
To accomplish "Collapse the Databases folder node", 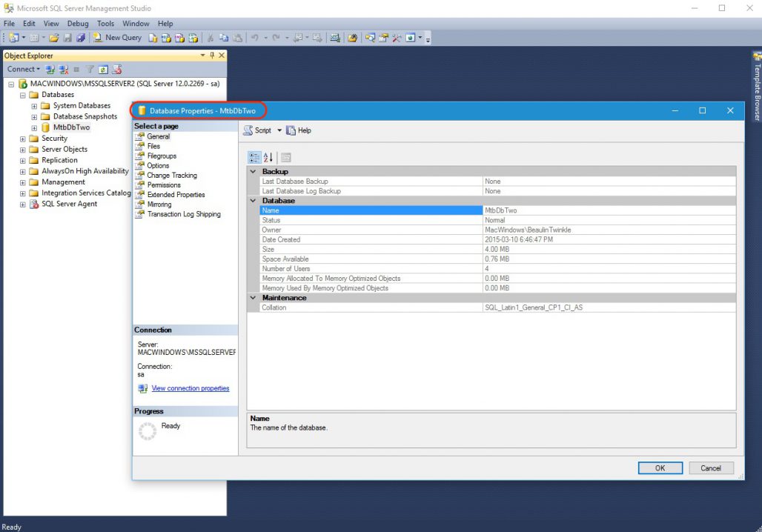I will click(22, 96).
